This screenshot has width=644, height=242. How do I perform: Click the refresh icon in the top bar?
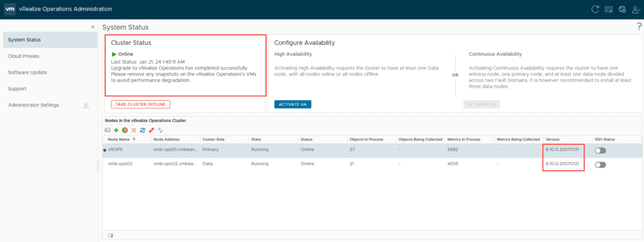click(595, 9)
